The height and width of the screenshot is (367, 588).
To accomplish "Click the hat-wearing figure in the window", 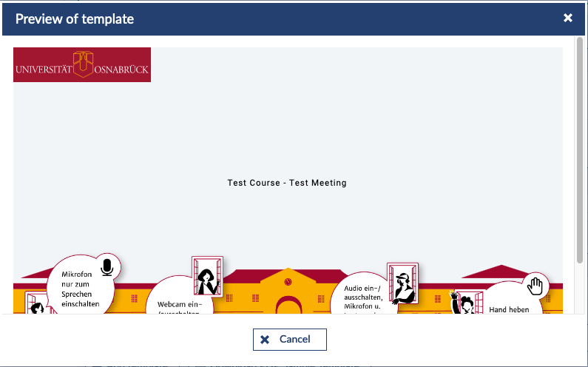I will pyautogui.click(x=402, y=285).
